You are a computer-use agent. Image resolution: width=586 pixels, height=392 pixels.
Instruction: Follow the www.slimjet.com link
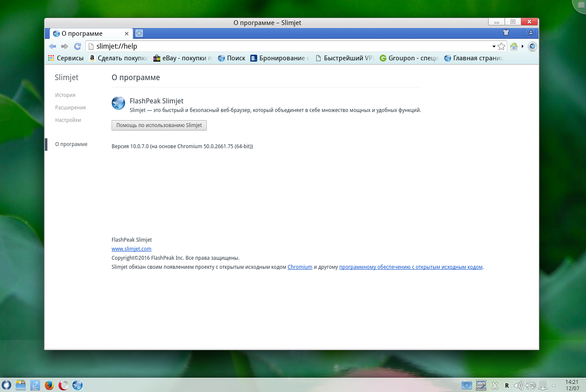[131, 249]
